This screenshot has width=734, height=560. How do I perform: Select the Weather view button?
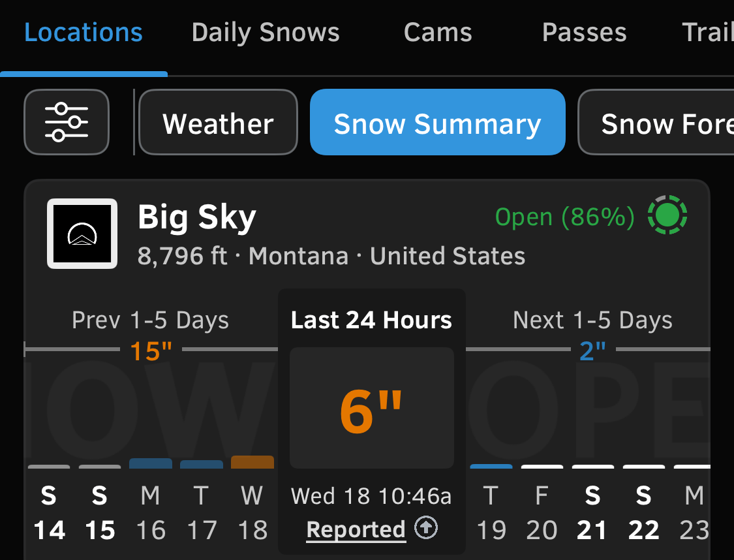pos(218,123)
